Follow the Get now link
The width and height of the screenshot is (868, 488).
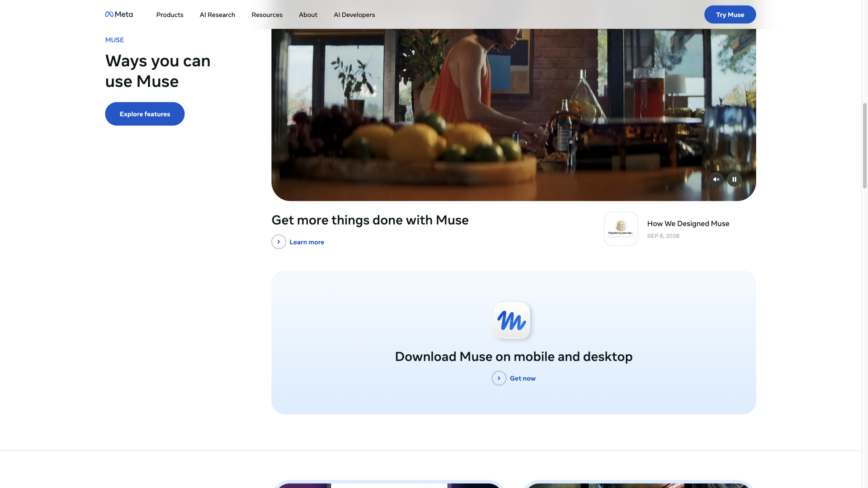(523, 379)
